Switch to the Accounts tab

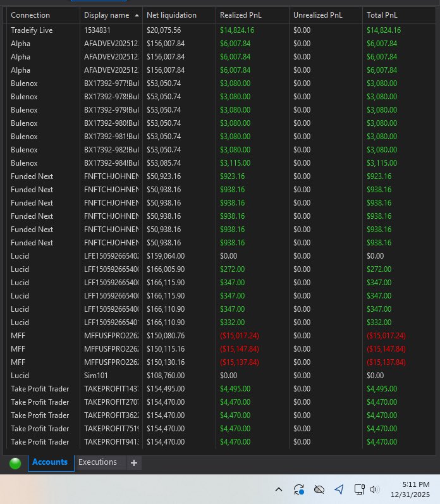(50, 462)
